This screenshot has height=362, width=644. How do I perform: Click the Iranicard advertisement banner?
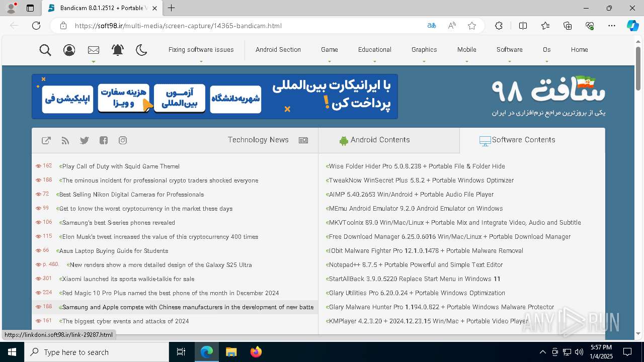click(x=215, y=97)
